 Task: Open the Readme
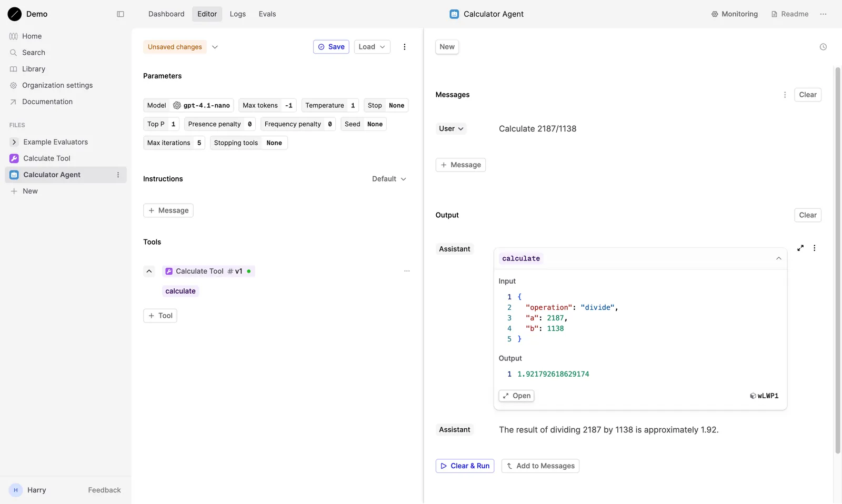point(789,14)
